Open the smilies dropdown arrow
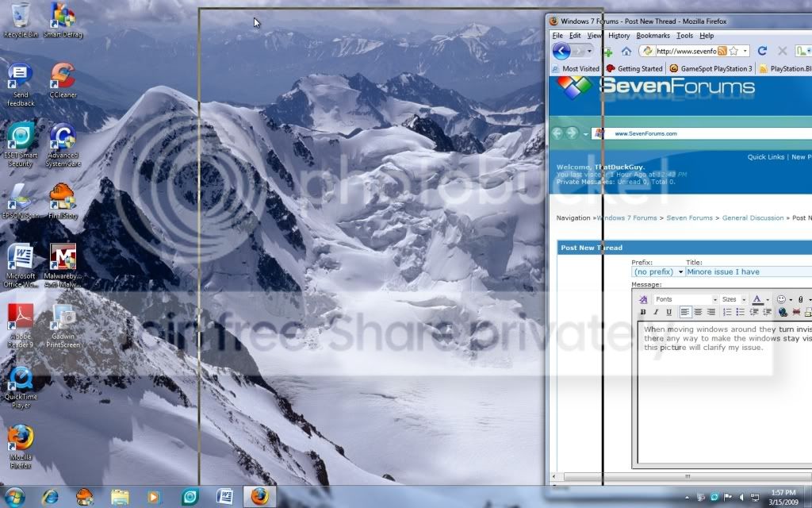The image size is (812, 508). (791, 300)
